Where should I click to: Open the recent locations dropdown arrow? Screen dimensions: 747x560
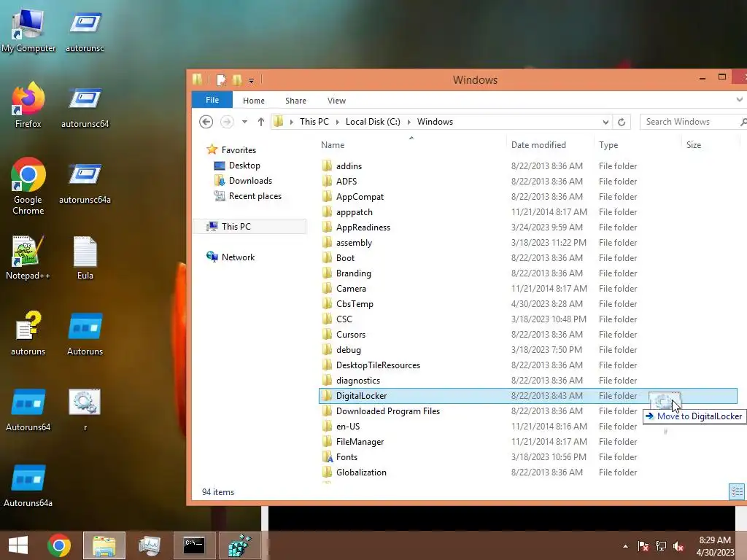coord(244,122)
